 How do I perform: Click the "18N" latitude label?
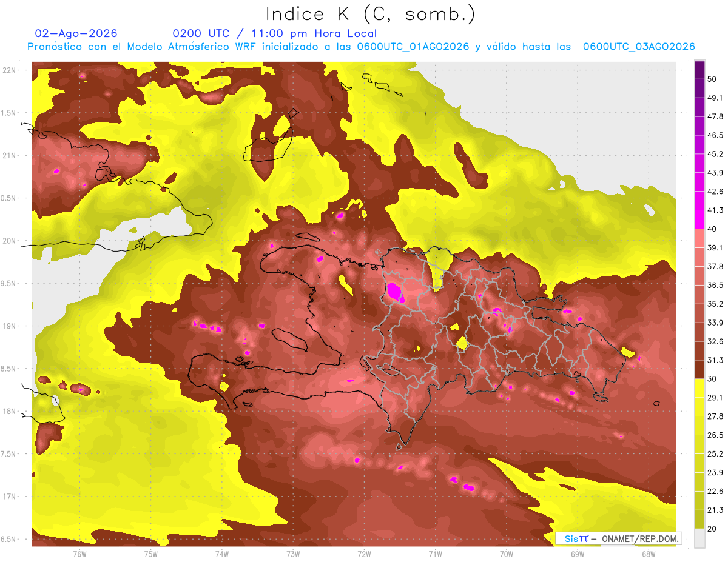coord(10,411)
